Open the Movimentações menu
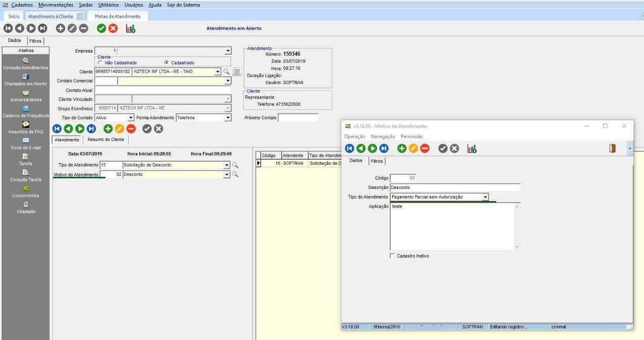The image size is (644, 340). coord(56,5)
